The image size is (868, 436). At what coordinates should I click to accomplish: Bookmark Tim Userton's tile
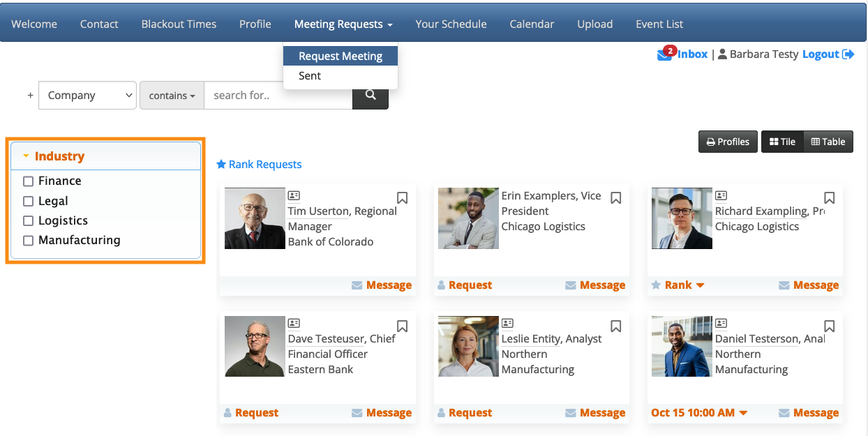pyautogui.click(x=402, y=198)
